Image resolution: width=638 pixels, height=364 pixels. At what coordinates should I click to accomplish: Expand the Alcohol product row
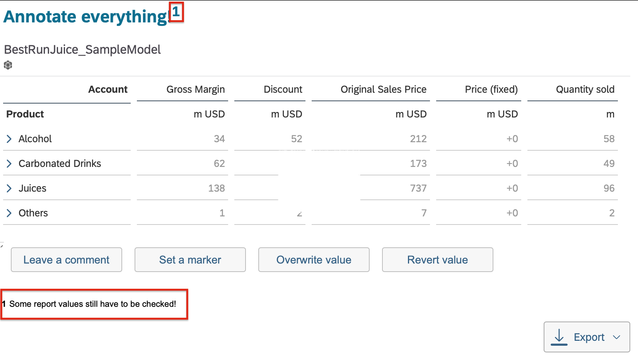point(9,139)
